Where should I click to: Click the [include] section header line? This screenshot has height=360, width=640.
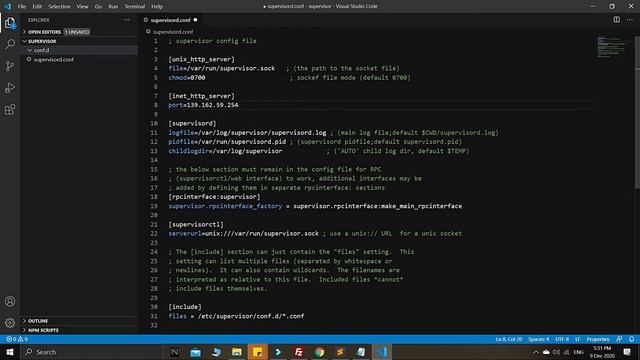coord(185,307)
